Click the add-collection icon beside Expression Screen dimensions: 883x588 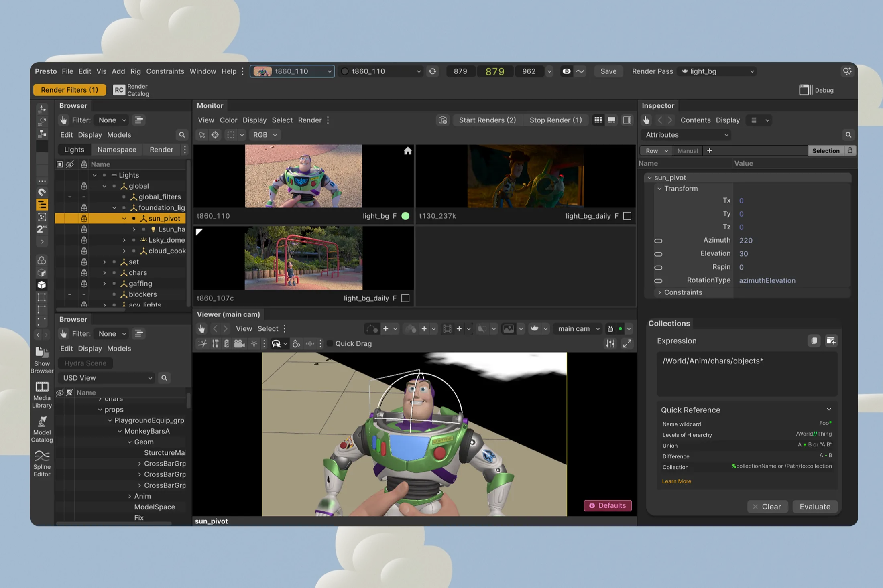point(831,341)
